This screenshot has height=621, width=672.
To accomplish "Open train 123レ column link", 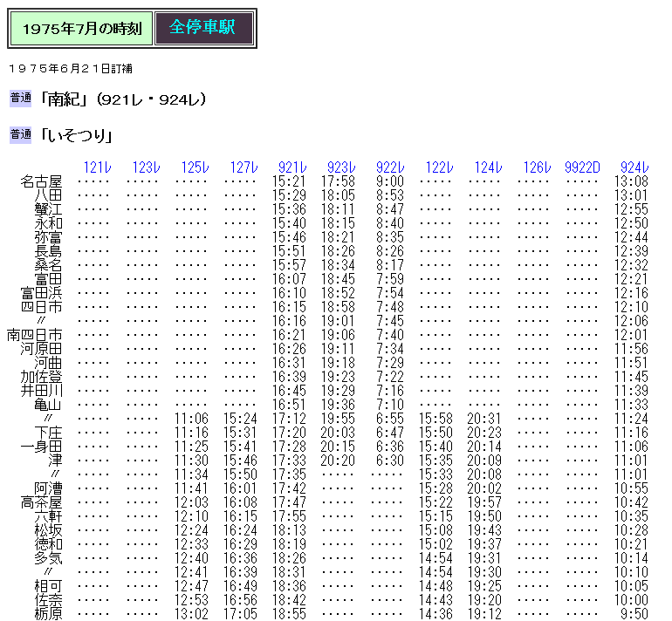I will [146, 167].
